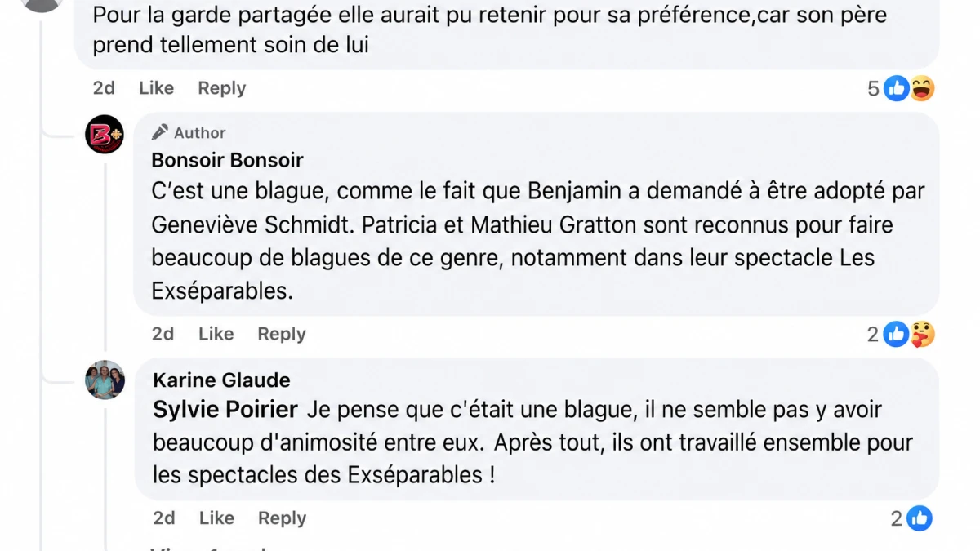This screenshot has width=980, height=551.
Task: Open Karine Glaude's profile name link
Action: [221, 380]
